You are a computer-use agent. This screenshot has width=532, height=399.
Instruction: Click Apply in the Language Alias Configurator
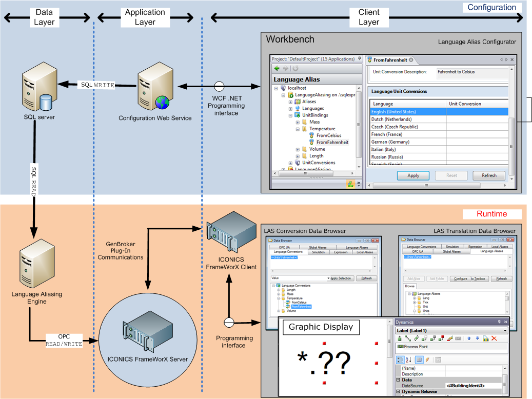click(413, 175)
